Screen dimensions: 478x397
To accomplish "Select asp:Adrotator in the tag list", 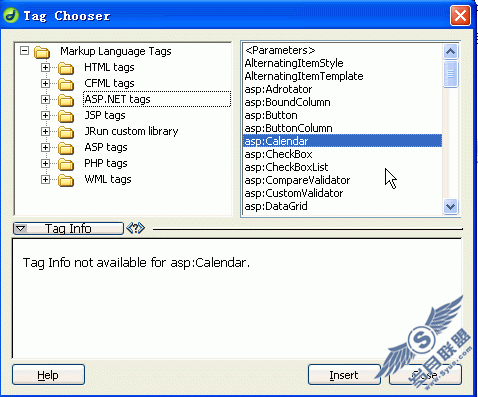I will 342,89.
